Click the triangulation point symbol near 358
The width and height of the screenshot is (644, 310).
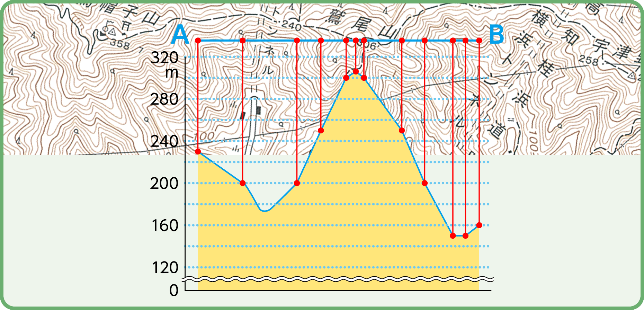[x=111, y=31]
